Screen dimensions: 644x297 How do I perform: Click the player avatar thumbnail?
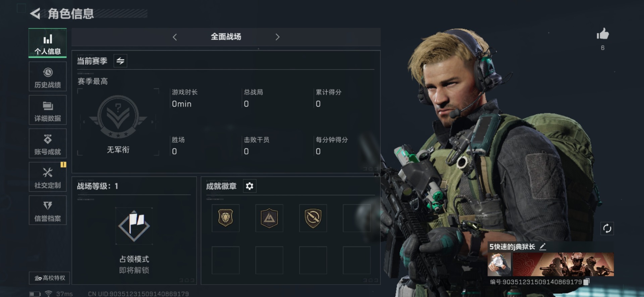499,264
